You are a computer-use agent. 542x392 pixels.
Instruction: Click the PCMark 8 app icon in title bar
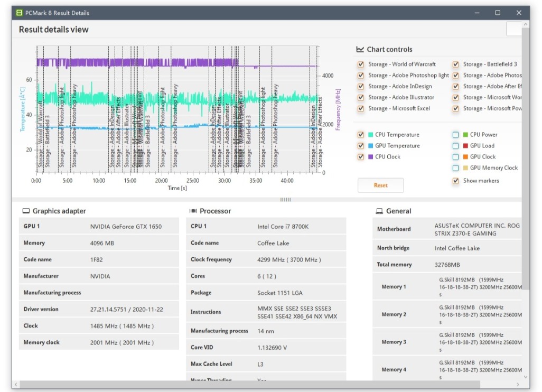tap(20, 13)
